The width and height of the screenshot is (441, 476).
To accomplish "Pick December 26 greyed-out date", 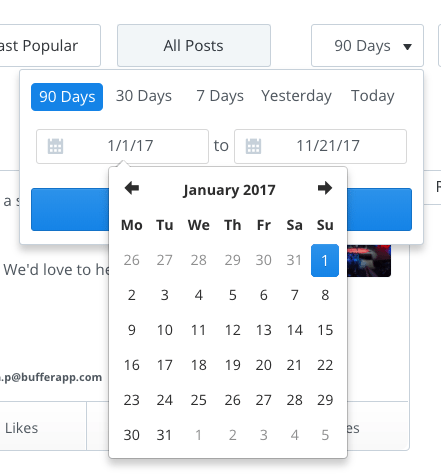I will click(x=132, y=260).
